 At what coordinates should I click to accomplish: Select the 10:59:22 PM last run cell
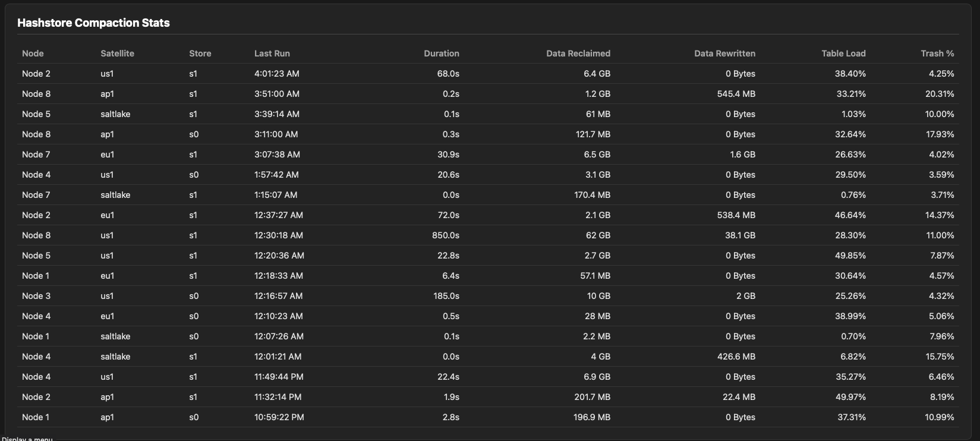coord(279,417)
